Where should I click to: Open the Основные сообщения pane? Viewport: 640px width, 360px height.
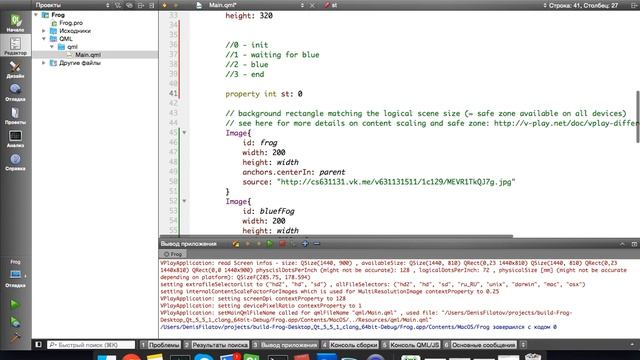tap(480, 345)
